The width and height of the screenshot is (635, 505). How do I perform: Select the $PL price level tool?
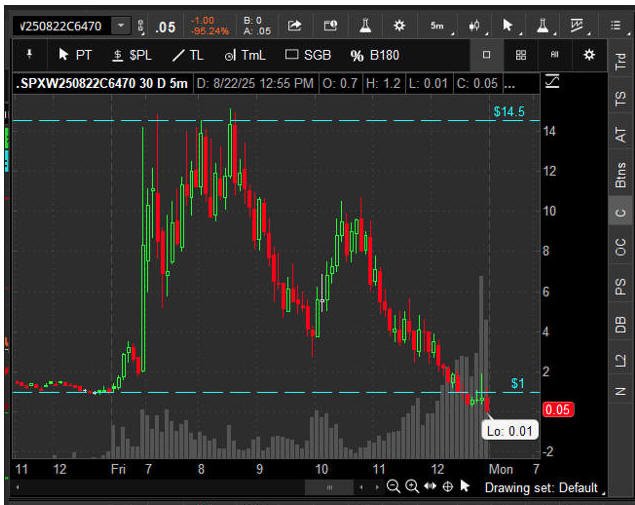pyautogui.click(x=132, y=55)
